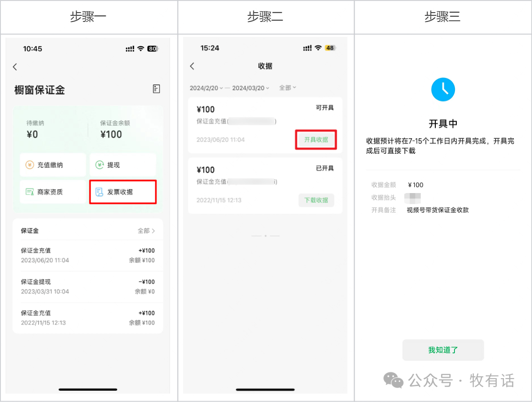Tap the 保证金余额 ¥100 amount
The width and height of the screenshot is (532, 402).
tap(111, 135)
